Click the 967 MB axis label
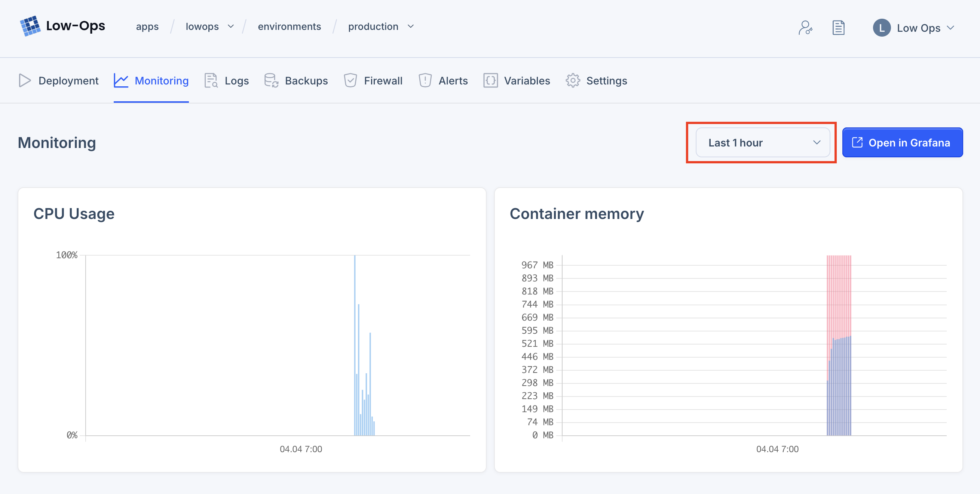Image resolution: width=980 pixels, height=494 pixels. click(x=537, y=265)
